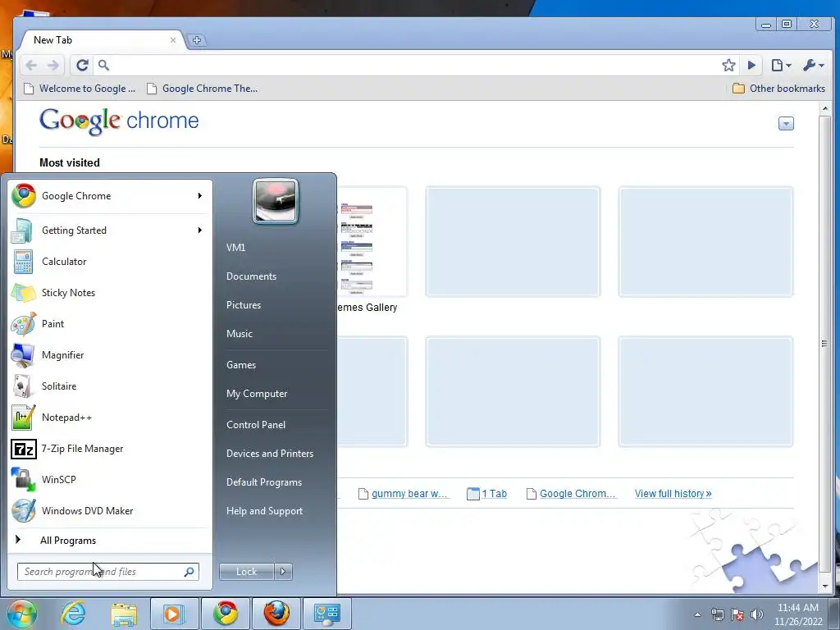Expand All Programs list
Image resolution: width=840 pixels, height=630 pixels.
110,541
